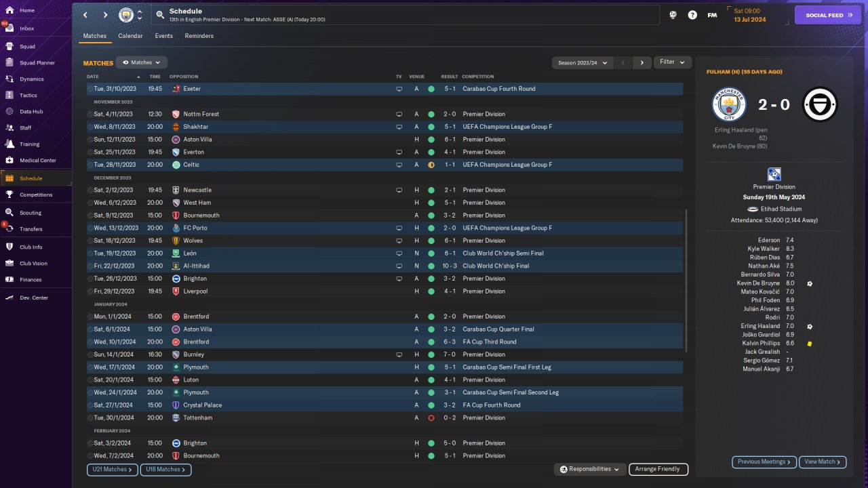The image size is (868, 488).
Task: Click the date and time continue area
Action: [756, 15]
